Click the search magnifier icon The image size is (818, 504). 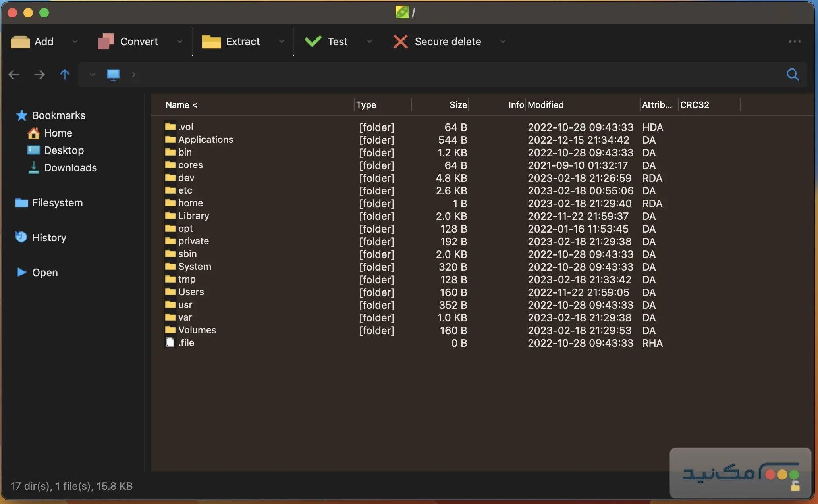[x=793, y=75]
